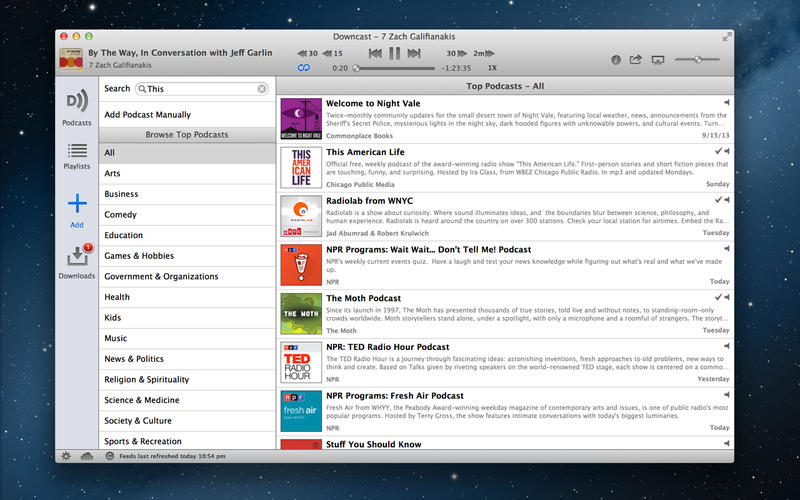
Task: Click Welcome to Night Vale artwork
Action: pyautogui.click(x=301, y=119)
